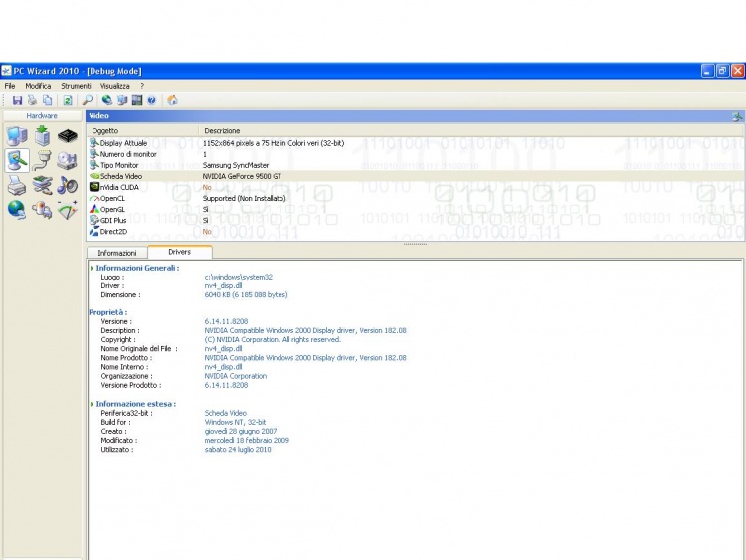
Task: Collapse the Informazione estesa section arrow
Action: point(93,404)
